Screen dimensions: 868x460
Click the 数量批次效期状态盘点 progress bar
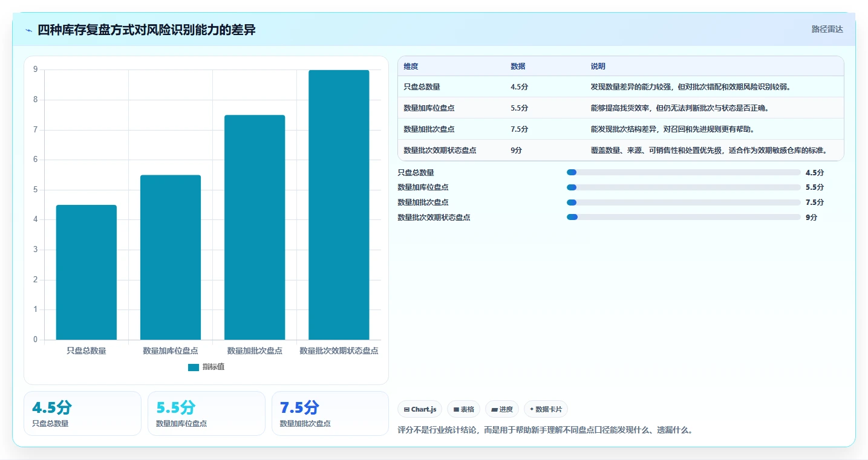[x=684, y=217]
